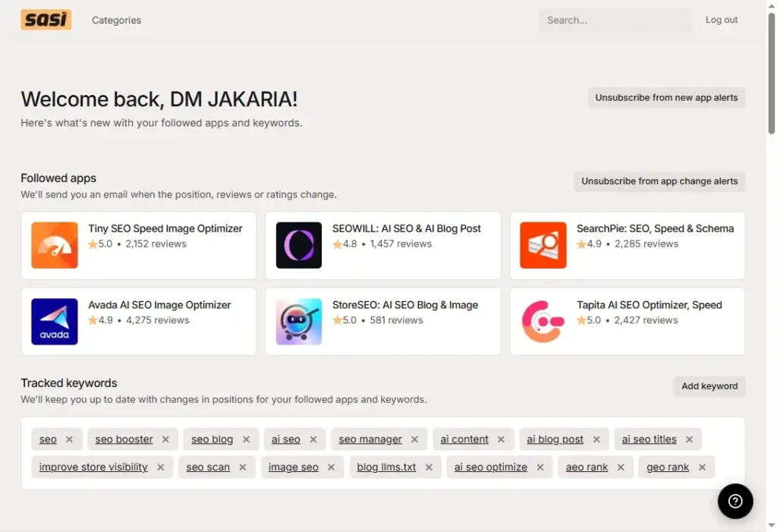Viewport: 777px width, 532px height.
Task: Click Unsubscribe from app change alerts
Action: point(659,181)
